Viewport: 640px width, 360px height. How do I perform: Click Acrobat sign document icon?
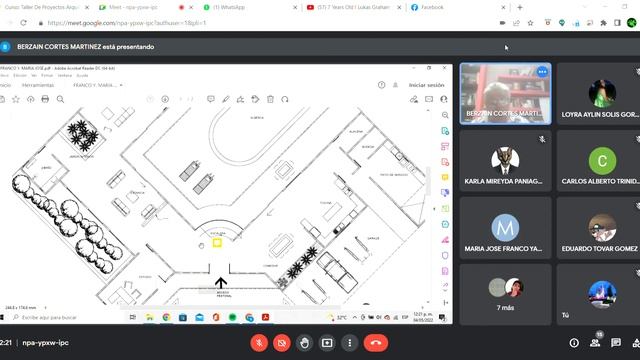[x=240, y=99]
